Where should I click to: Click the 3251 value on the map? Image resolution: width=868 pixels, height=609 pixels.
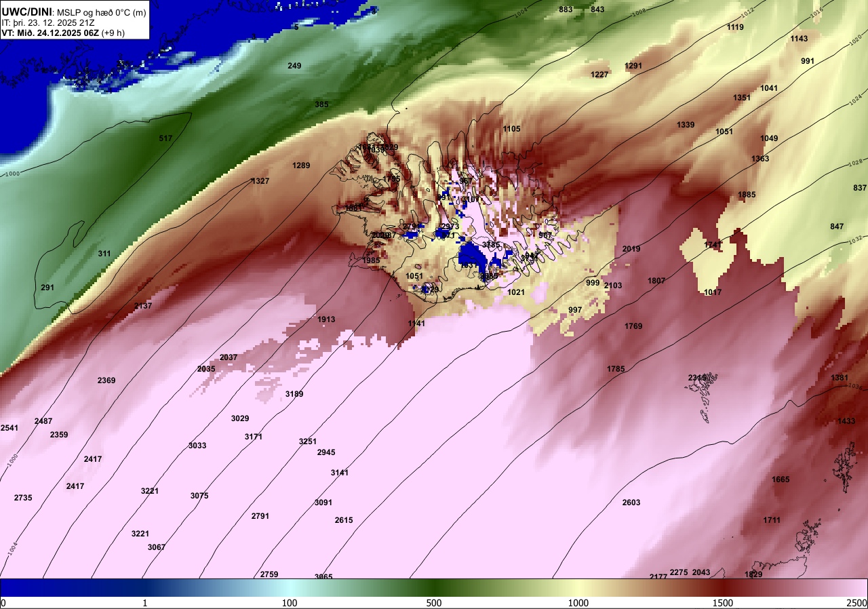308,441
